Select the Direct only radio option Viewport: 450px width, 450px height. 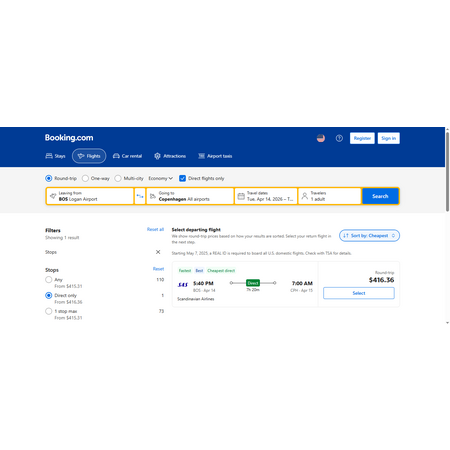tap(49, 295)
